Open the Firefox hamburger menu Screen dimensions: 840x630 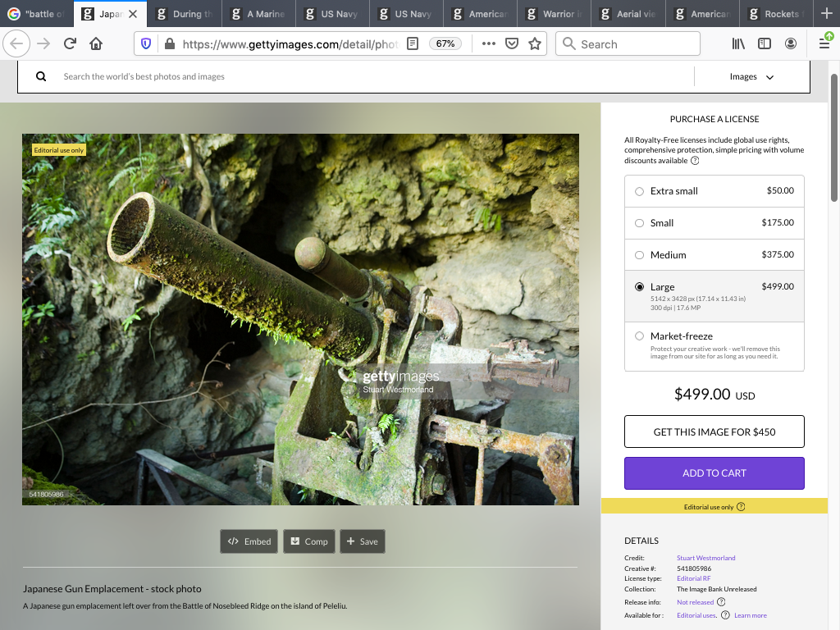824,43
